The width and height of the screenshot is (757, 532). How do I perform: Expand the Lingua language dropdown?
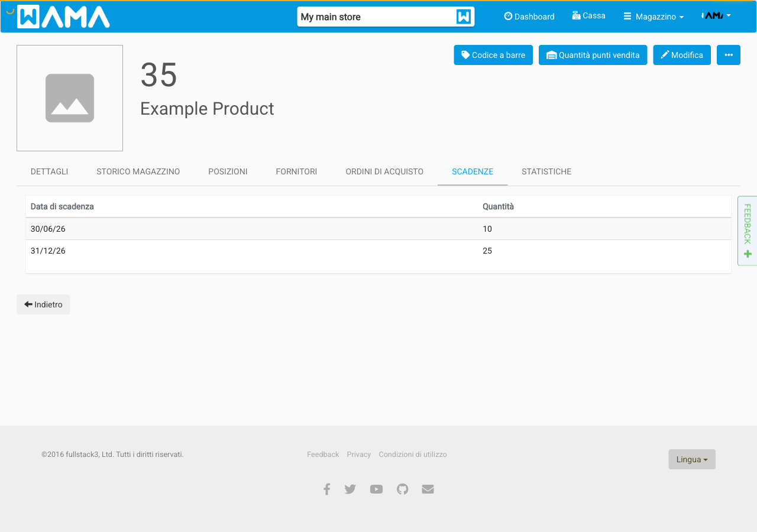pos(692,459)
